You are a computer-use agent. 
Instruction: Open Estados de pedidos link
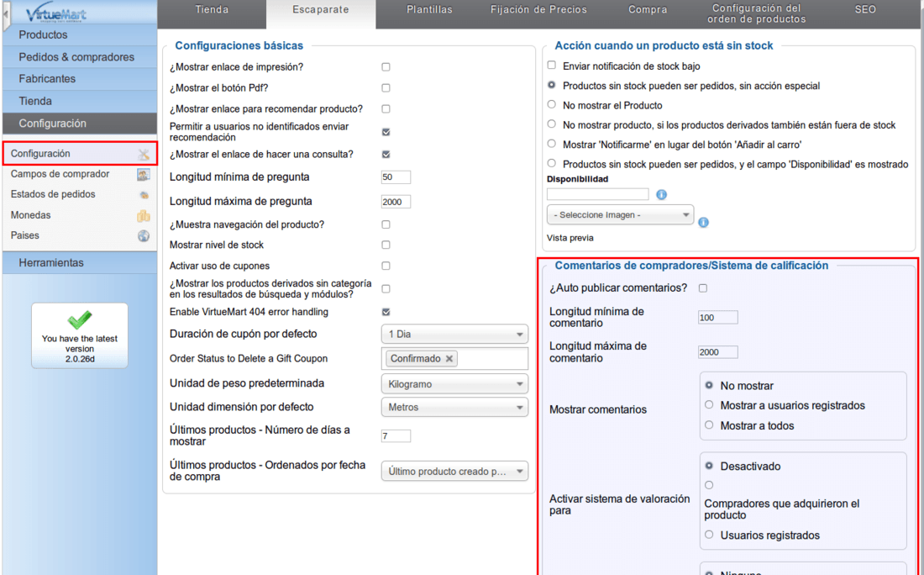coord(53,194)
